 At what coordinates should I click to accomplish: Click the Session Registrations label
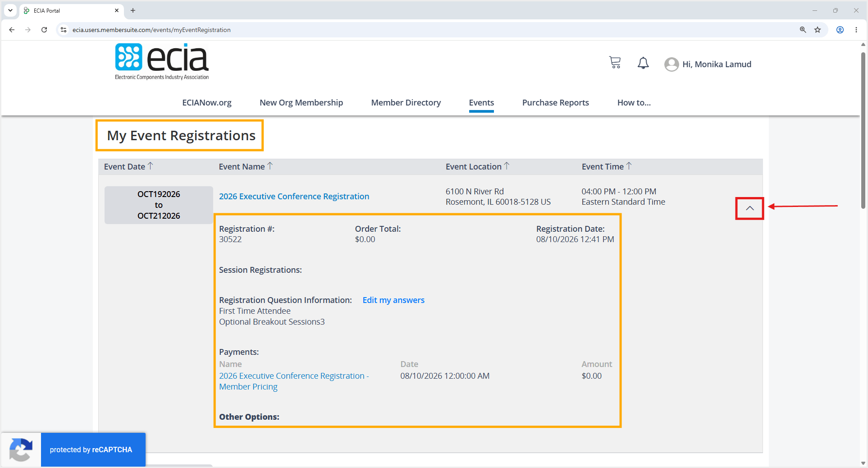(260, 270)
